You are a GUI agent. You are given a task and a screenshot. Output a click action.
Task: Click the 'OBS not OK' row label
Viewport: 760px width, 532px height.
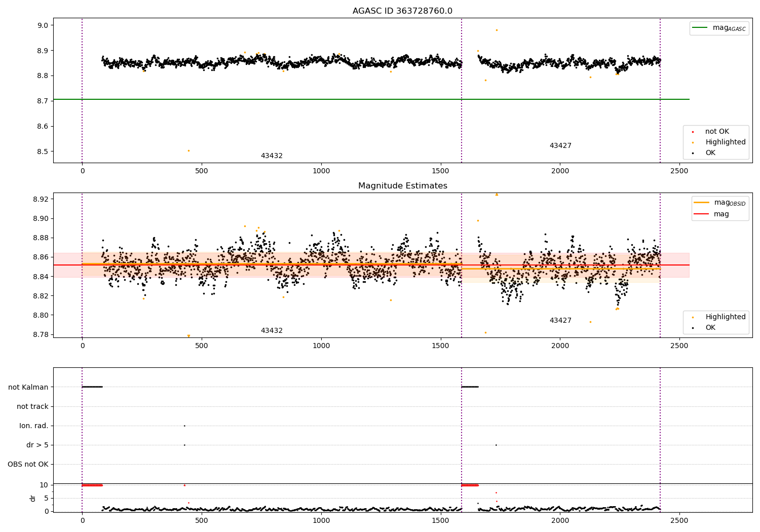click(28, 464)
